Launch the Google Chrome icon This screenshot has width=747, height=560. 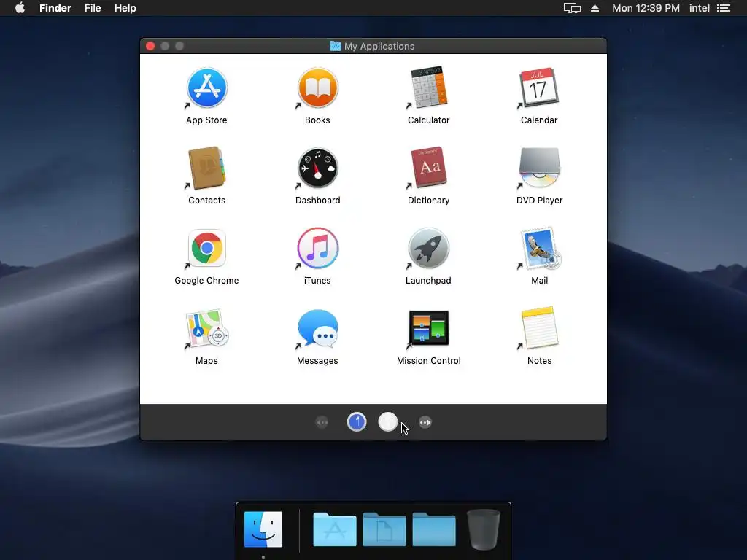tap(206, 248)
